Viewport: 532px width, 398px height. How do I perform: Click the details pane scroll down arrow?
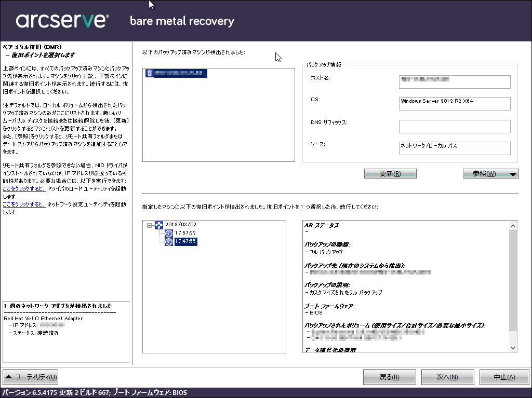point(513,348)
